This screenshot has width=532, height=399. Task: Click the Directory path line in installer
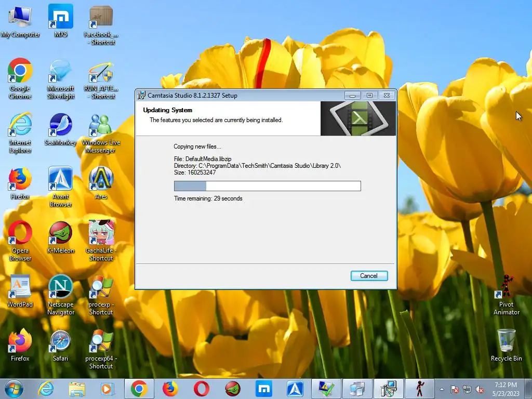pyautogui.click(x=257, y=166)
